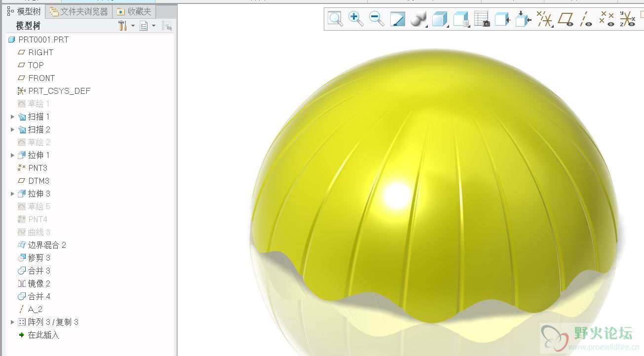644x356 pixels.
Task: Select datum point PNT3
Action: (33, 168)
